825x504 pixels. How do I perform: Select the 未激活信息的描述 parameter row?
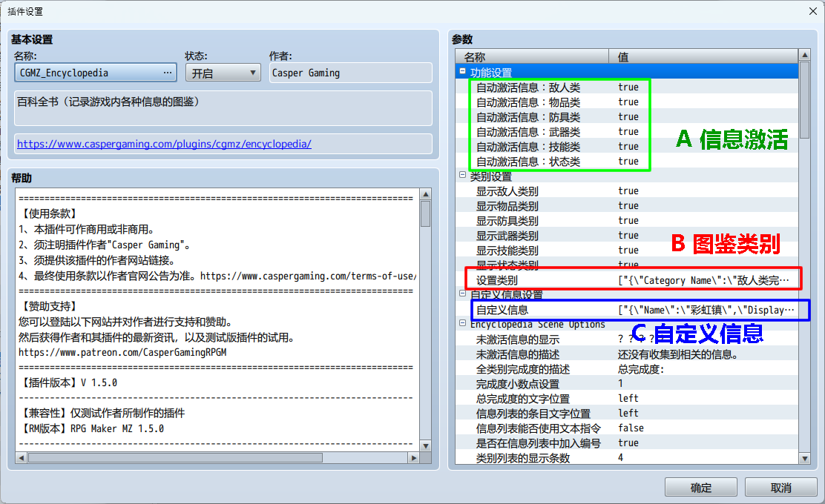(x=627, y=354)
